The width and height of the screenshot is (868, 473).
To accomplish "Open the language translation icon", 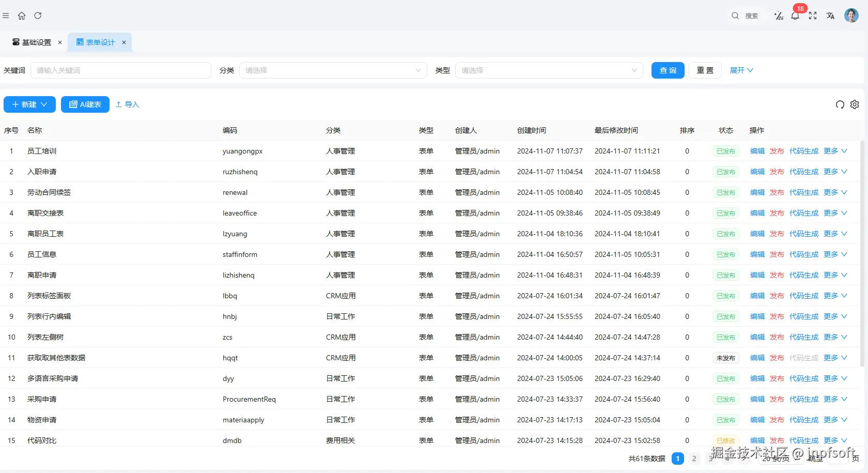I will 830,16.
